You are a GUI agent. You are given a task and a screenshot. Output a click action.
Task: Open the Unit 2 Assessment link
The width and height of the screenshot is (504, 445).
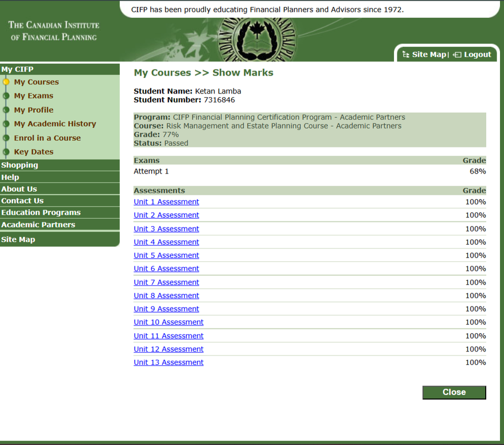tap(166, 215)
